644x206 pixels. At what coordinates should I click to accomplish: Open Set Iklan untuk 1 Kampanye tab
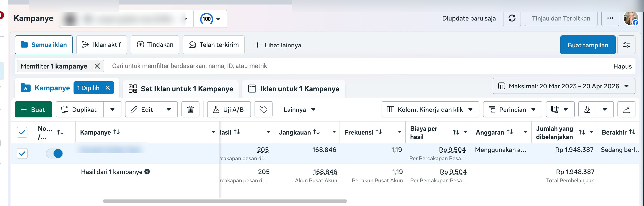[x=181, y=89]
